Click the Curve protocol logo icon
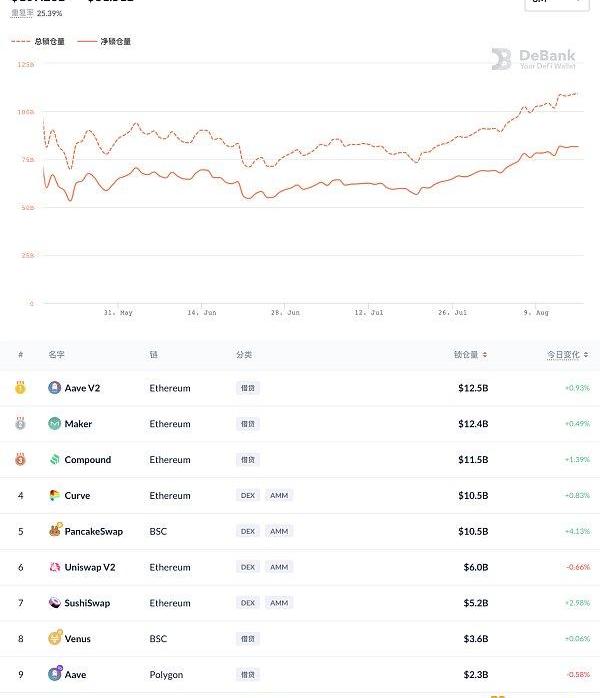Viewport: 600px width, 698px height. 55,496
